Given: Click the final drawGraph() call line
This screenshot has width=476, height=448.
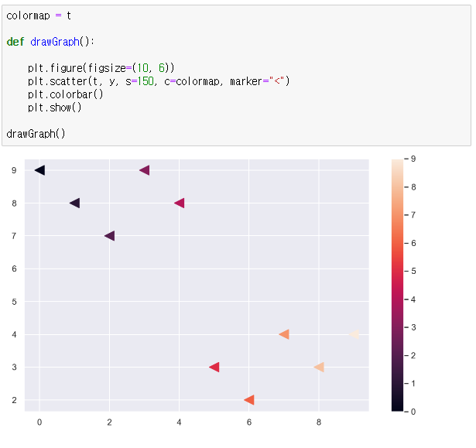Looking at the screenshot, I should pos(36,134).
